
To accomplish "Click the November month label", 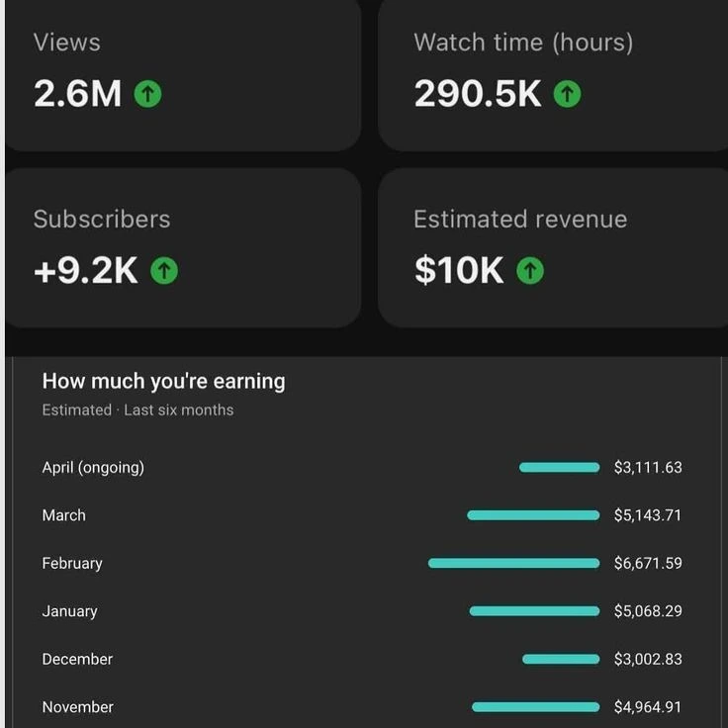I will point(77,707).
